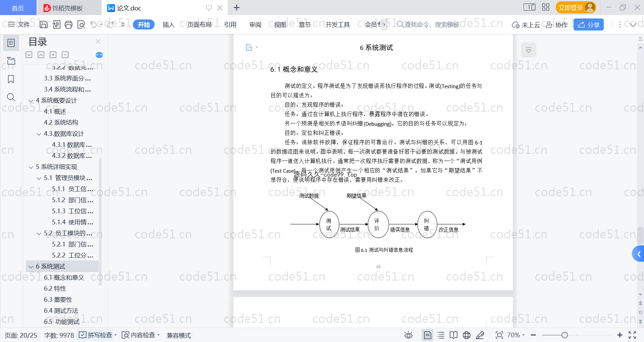
Task: Switch to page layout view icon
Action: click(x=428, y=335)
